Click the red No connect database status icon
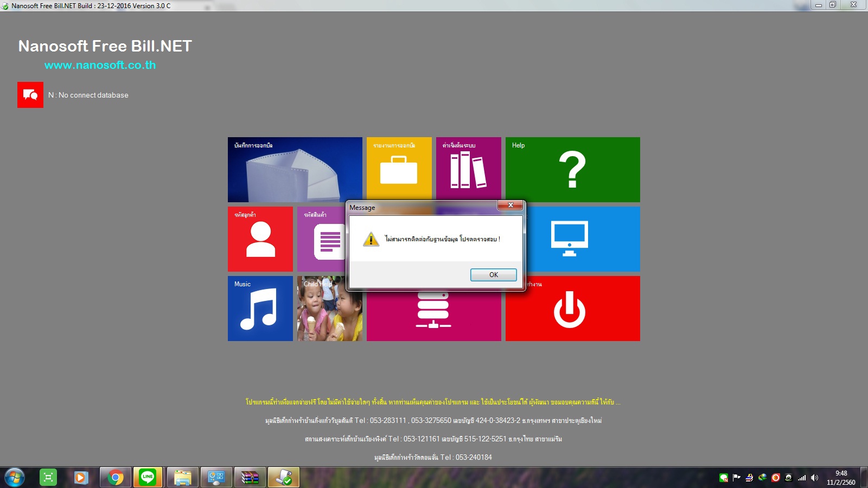The image size is (868, 488). click(x=30, y=95)
